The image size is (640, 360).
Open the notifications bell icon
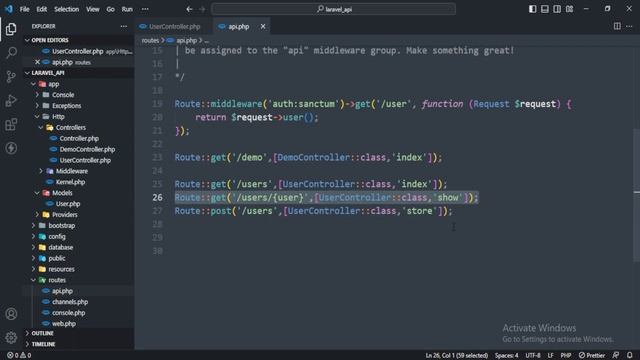click(x=630, y=355)
